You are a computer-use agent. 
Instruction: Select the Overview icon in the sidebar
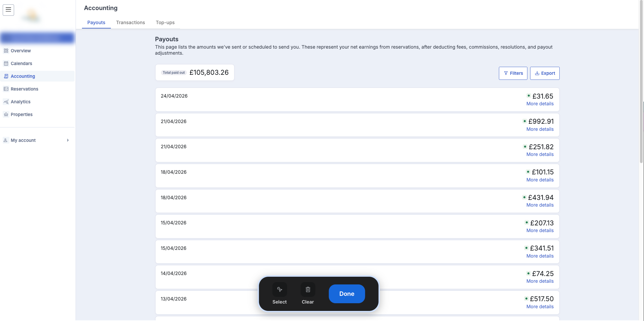[x=6, y=51]
